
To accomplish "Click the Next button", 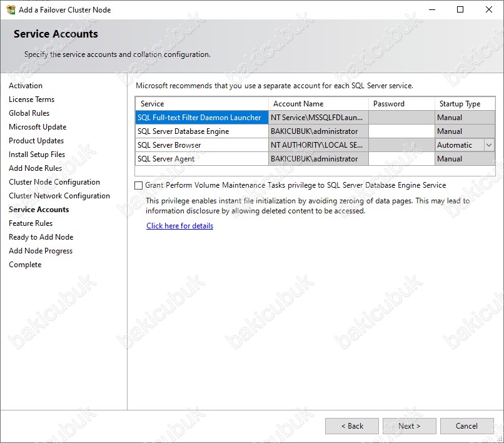I will (409, 426).
